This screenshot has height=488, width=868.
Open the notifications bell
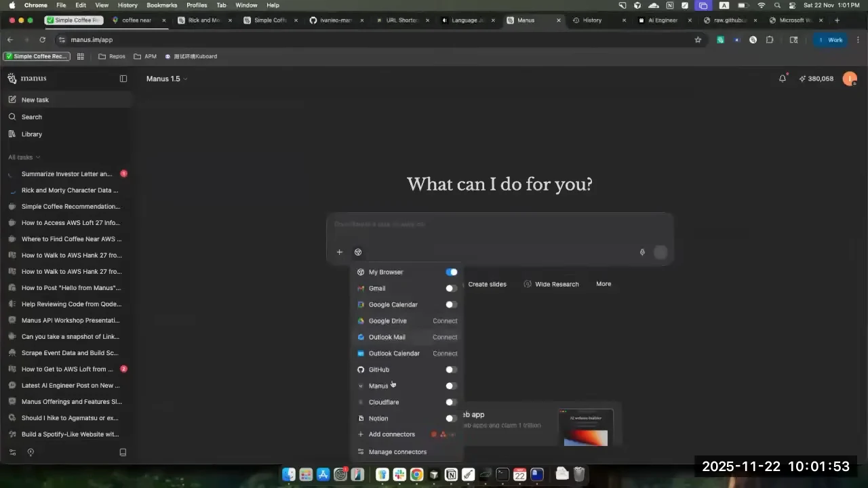point(783,79)
